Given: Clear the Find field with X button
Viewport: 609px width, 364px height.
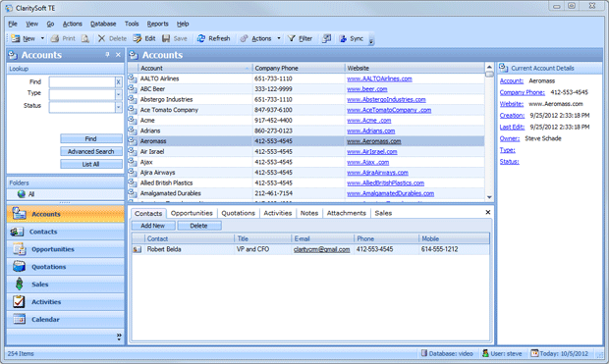Looking at the screenshot, I should point(118,81).
